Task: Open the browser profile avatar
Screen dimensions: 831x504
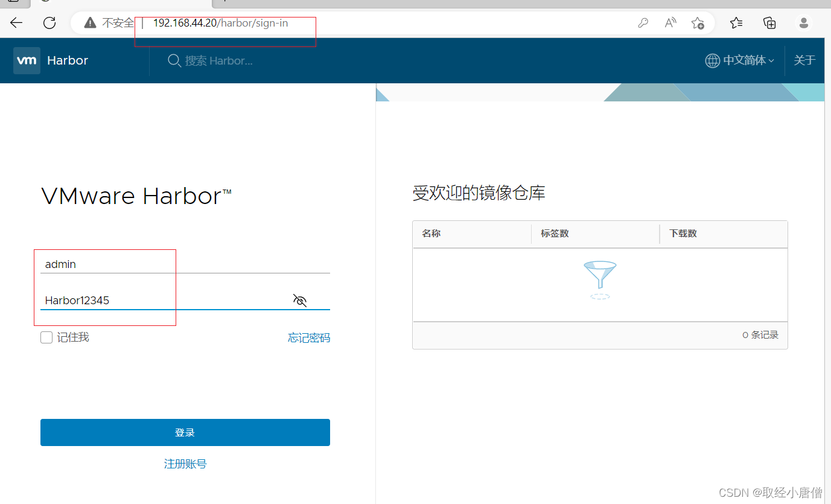Action: coord(803,23)
